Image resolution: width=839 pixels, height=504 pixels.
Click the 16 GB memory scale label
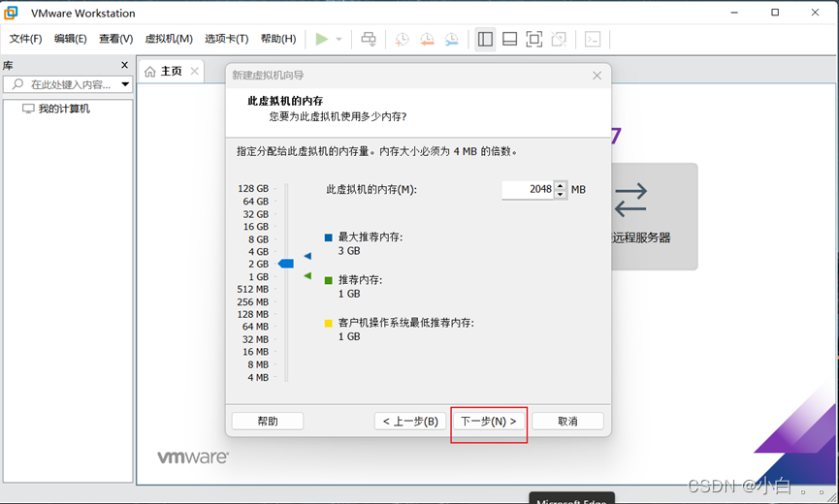[x=256, y=227]
